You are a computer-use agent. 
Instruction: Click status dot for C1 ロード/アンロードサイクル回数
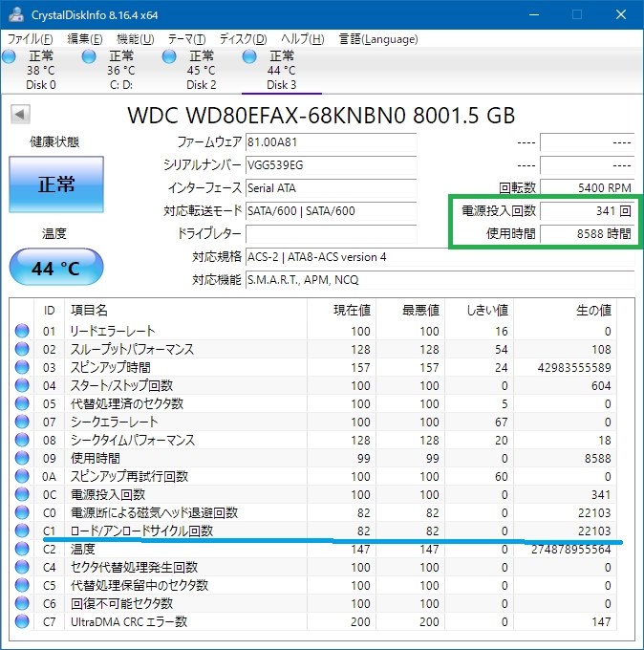pos(22,531)
